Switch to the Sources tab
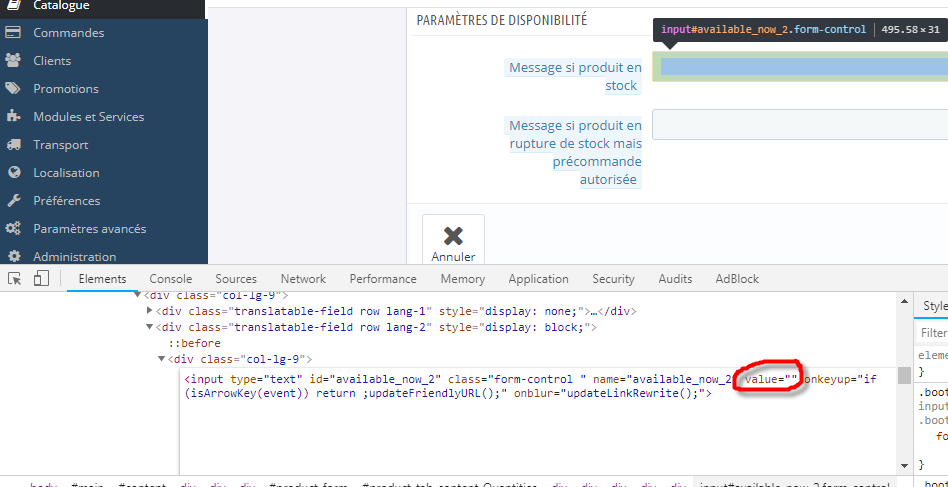Screen dimensions: 948x487 [236, 279]
